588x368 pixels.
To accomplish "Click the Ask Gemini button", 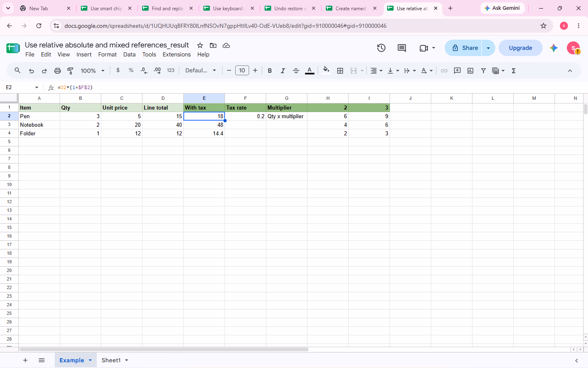I will (x=502, y=8).
